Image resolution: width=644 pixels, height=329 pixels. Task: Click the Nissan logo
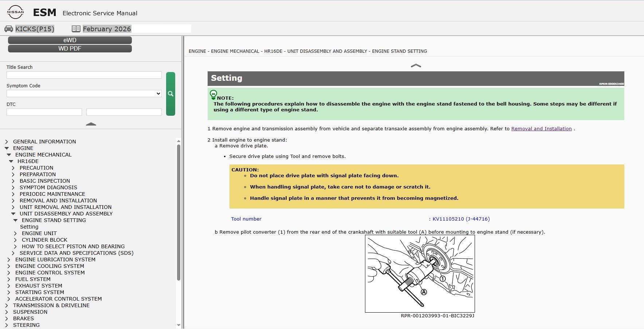click(15, 12)
